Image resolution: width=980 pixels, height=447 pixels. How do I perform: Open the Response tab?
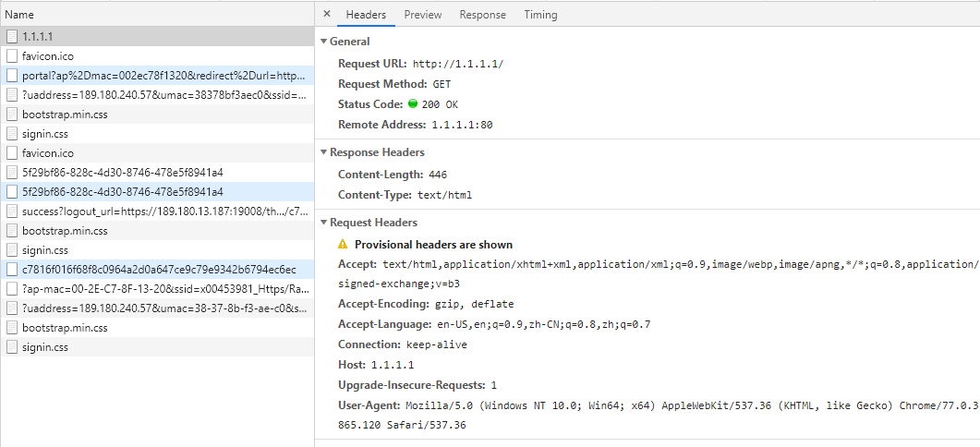point(482,15)
